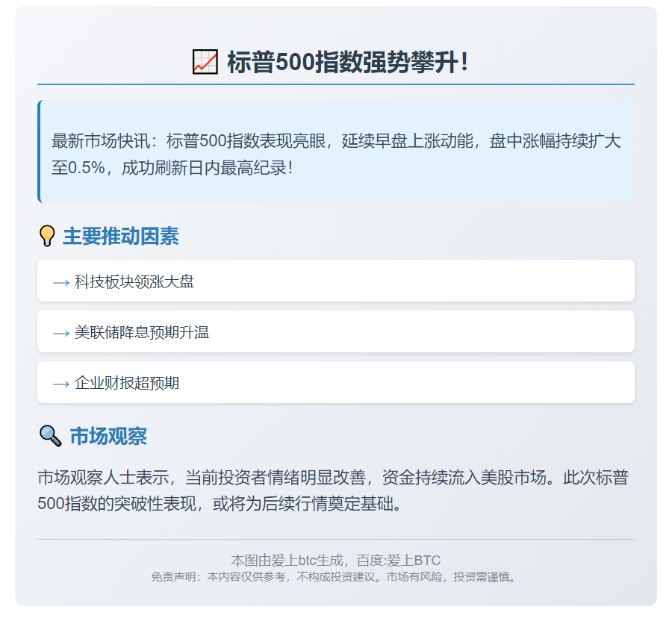Select the 科技板块领涨大盘 list item
672x630 pixels.
(134, 281)
